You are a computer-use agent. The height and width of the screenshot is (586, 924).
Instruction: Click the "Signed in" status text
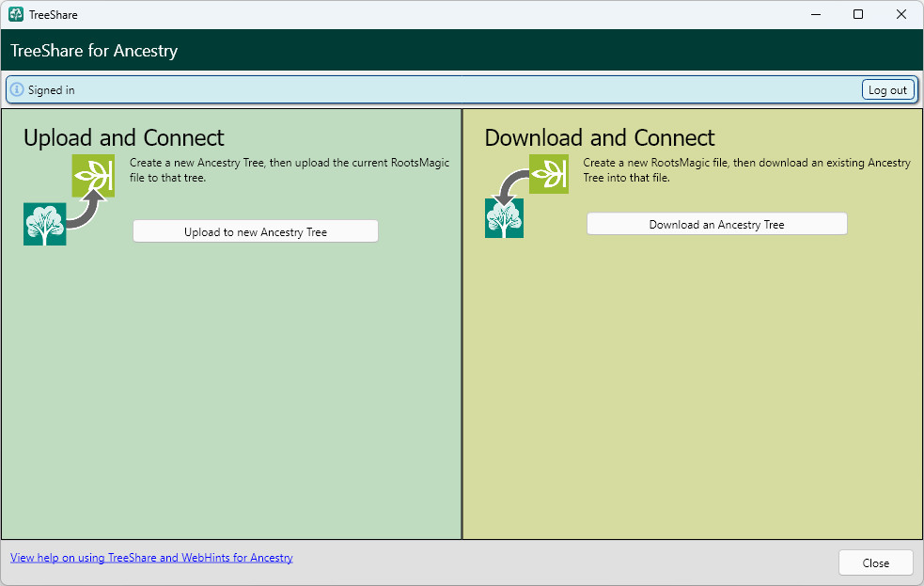(52, 90)
